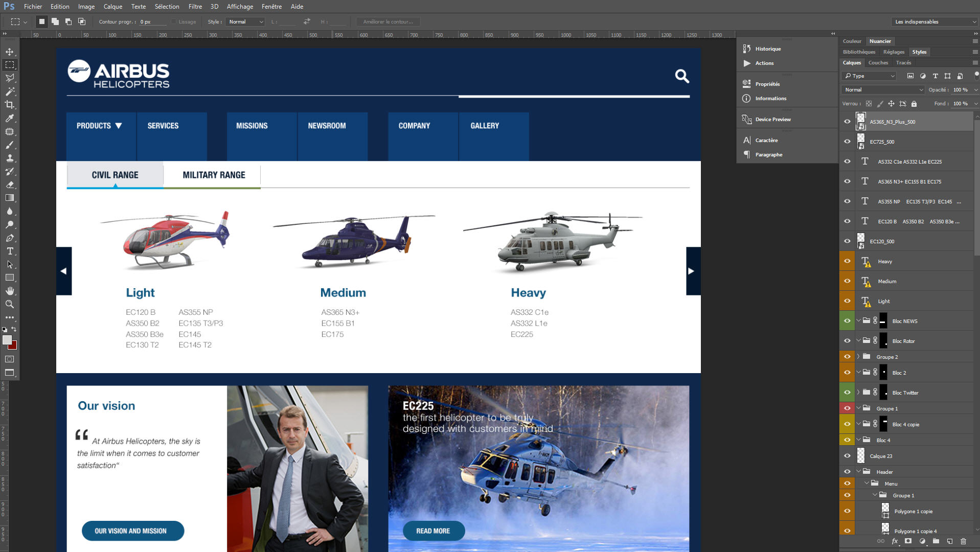Viewport: 980px width, 552px height.
Task: Open the Style dropdown in options bar
Action: tap(245, 22)
